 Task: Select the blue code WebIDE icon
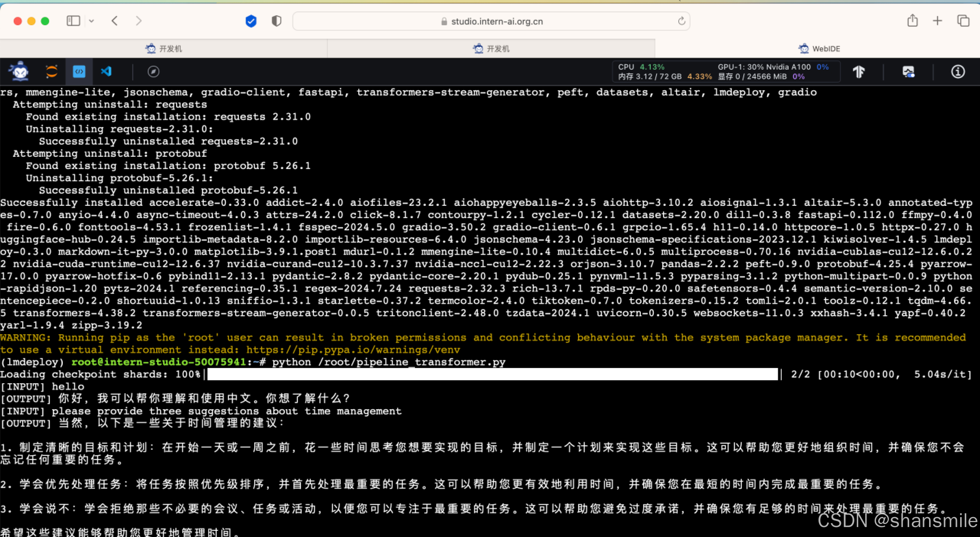pos(78,72)
